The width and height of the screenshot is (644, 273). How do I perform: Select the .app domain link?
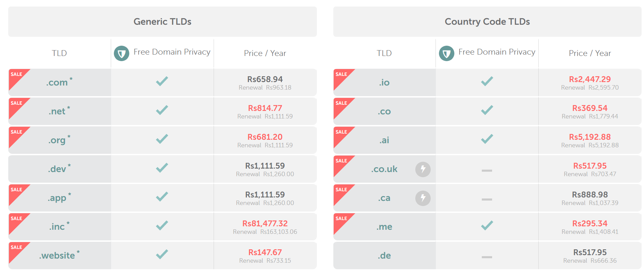57,198
